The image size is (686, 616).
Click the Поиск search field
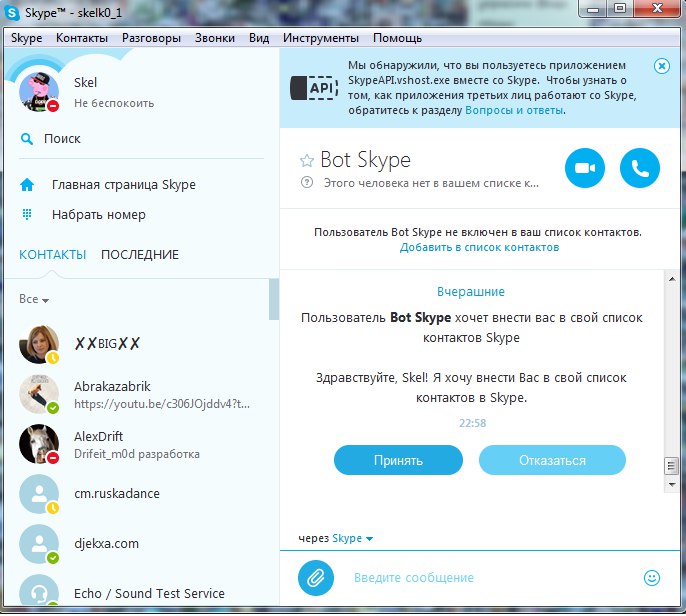(141, 139)
